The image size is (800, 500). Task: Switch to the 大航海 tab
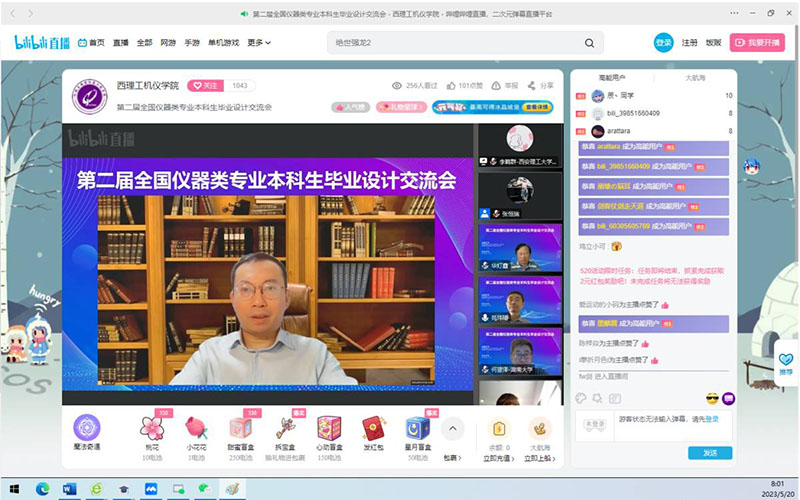pyautogui.click(x=694, y=77)
